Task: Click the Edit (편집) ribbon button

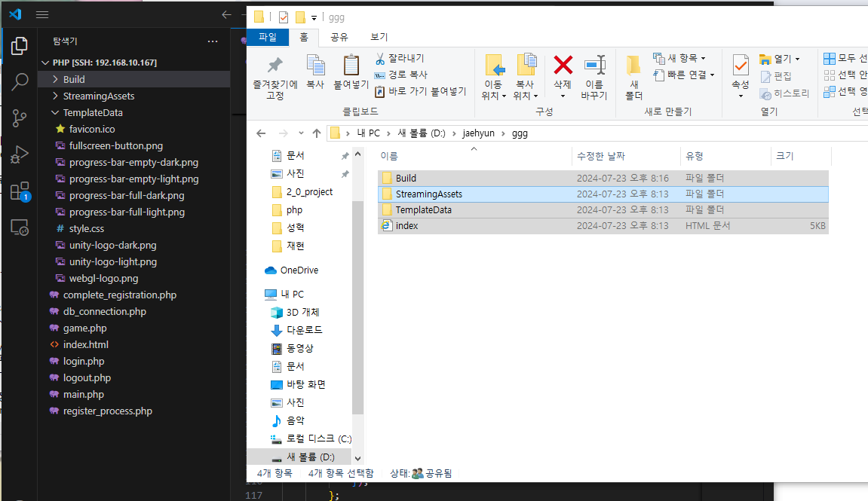Action: [x=775, y=76]
